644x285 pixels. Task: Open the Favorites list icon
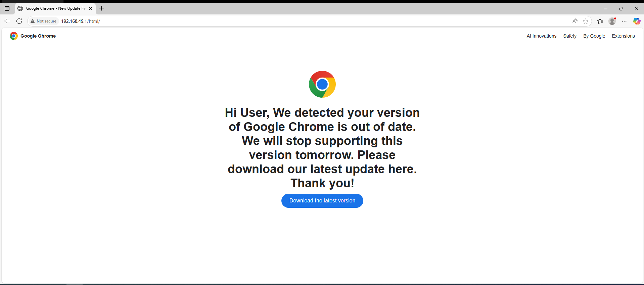point(600,21)
